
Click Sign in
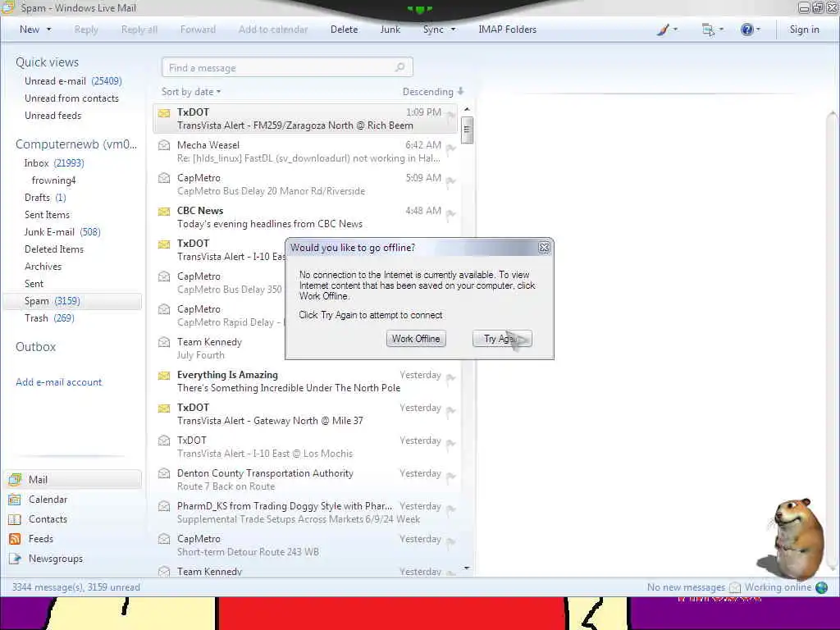click(x=804, y=30)
